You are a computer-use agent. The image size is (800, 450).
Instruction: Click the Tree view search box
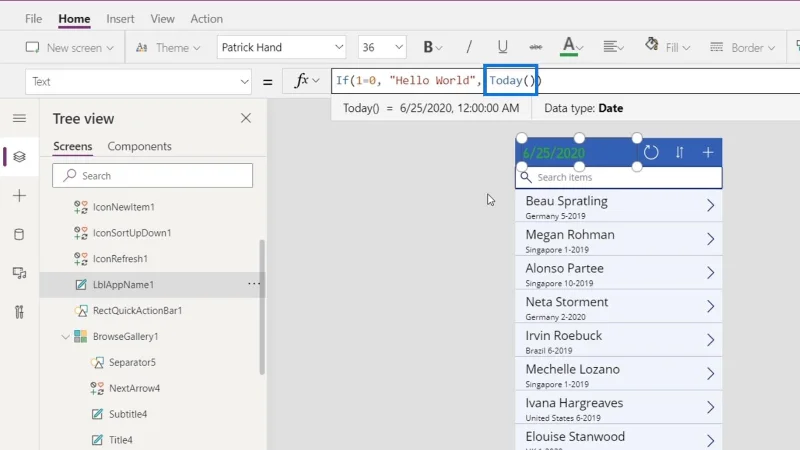tap(152, 176)
